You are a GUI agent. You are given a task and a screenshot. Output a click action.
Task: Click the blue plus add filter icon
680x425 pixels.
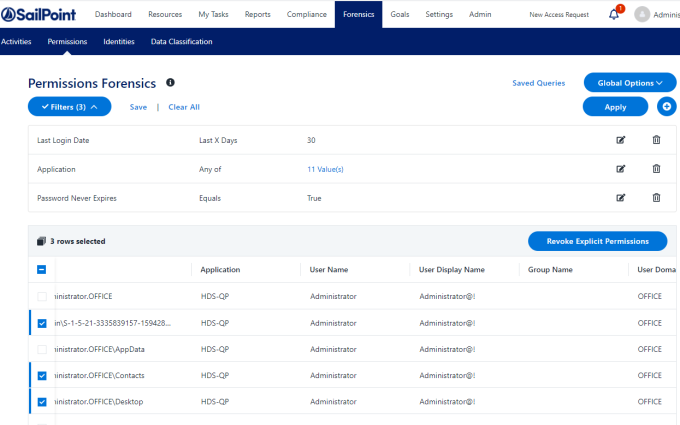tap(667, 107)
